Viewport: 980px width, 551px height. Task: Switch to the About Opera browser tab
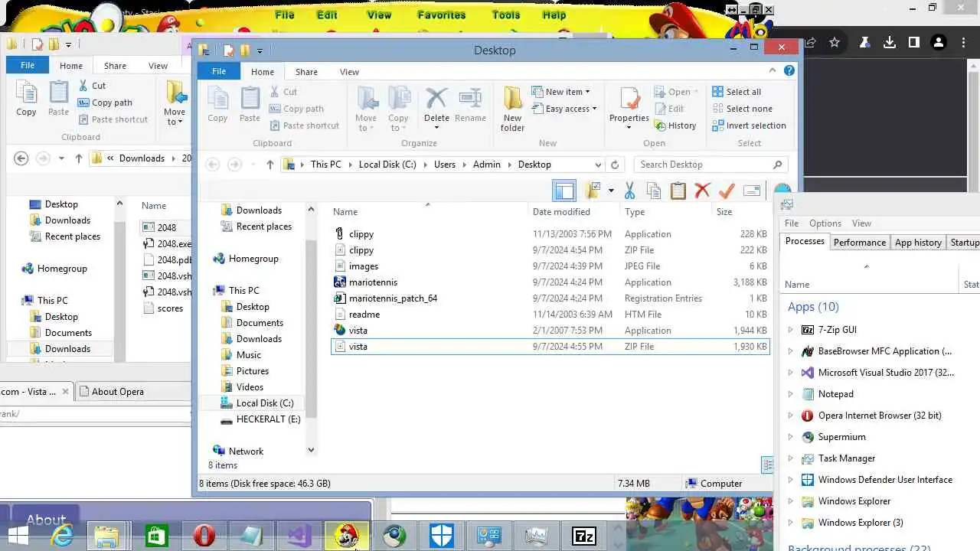(x=117, y=392)
